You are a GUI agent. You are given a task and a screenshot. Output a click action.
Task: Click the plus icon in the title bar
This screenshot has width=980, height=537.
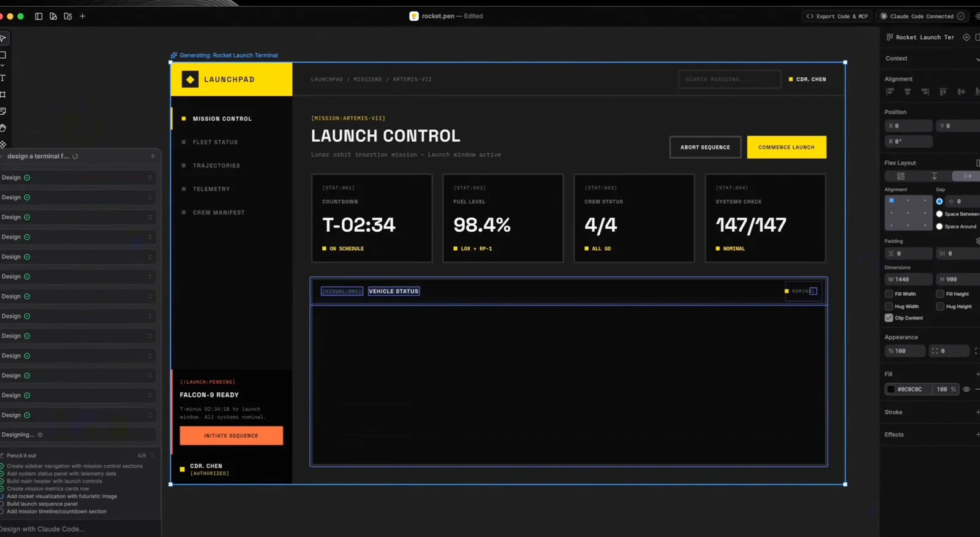(x=83, y=17)
